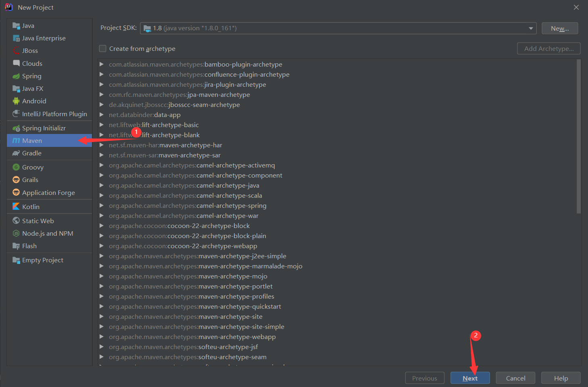Select softeu-archetype-jsf row
Screen dimensions: 588x387
click(337, 347)
